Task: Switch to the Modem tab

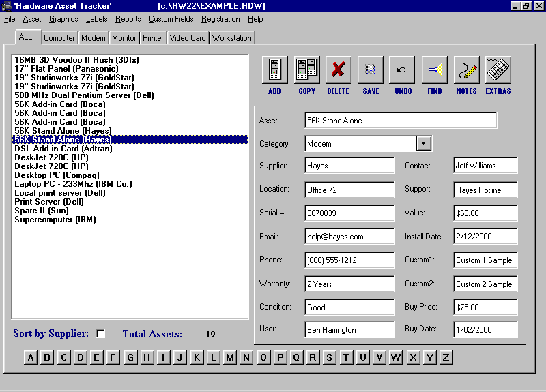Action: (x=94, y=38)
